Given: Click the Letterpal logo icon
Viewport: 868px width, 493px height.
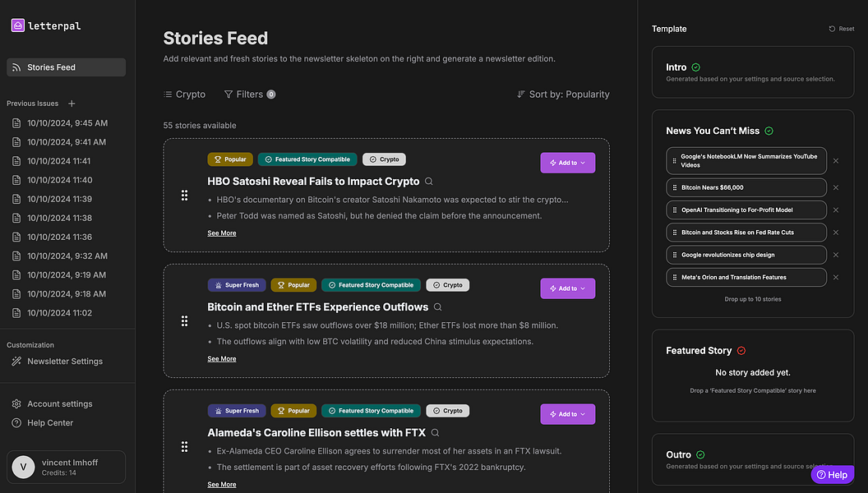Looking at the screenshot, I should click(18, 25).
